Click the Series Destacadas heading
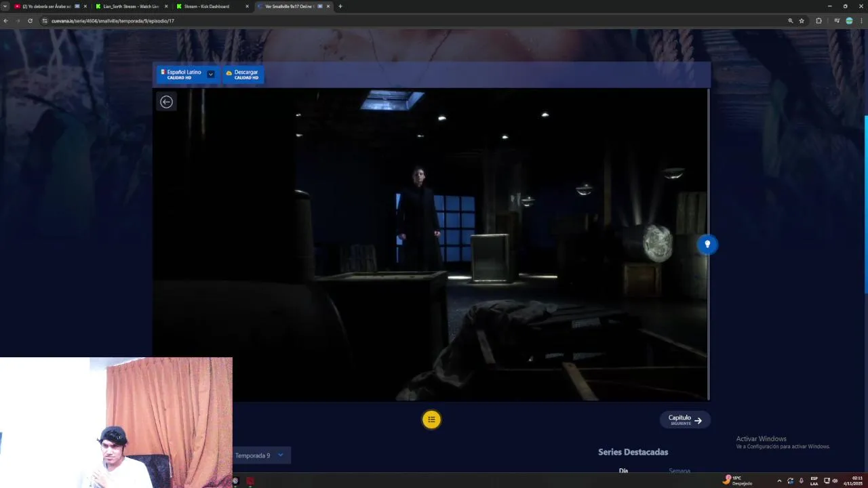 pyautogui.click(x=633, y=452)
